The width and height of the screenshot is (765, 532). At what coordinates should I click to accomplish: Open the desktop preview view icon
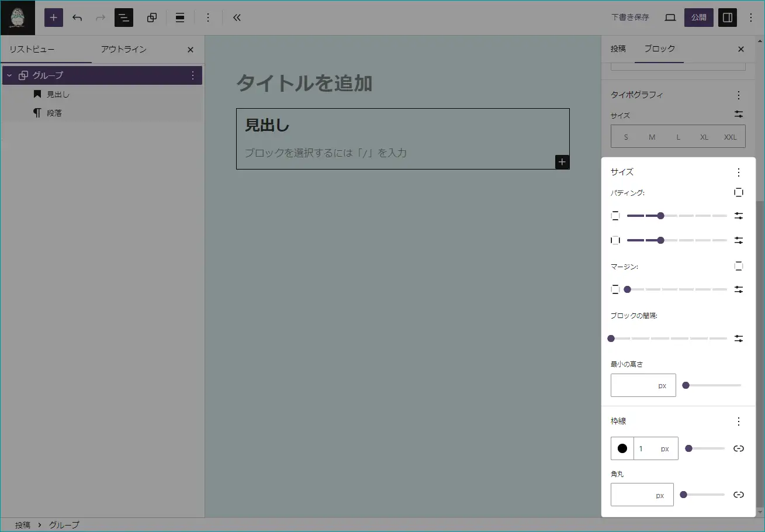pos(670,18)
